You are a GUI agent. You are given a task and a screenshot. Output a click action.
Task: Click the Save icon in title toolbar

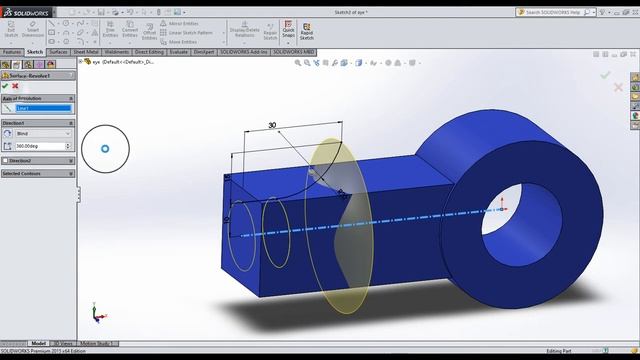coord(101,12)
